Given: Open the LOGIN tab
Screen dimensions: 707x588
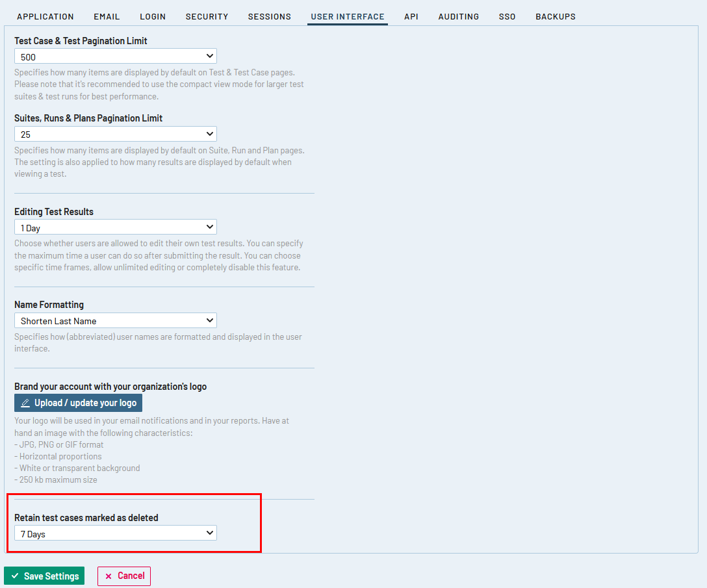Looking at the screenshot, I should (153, 16).
